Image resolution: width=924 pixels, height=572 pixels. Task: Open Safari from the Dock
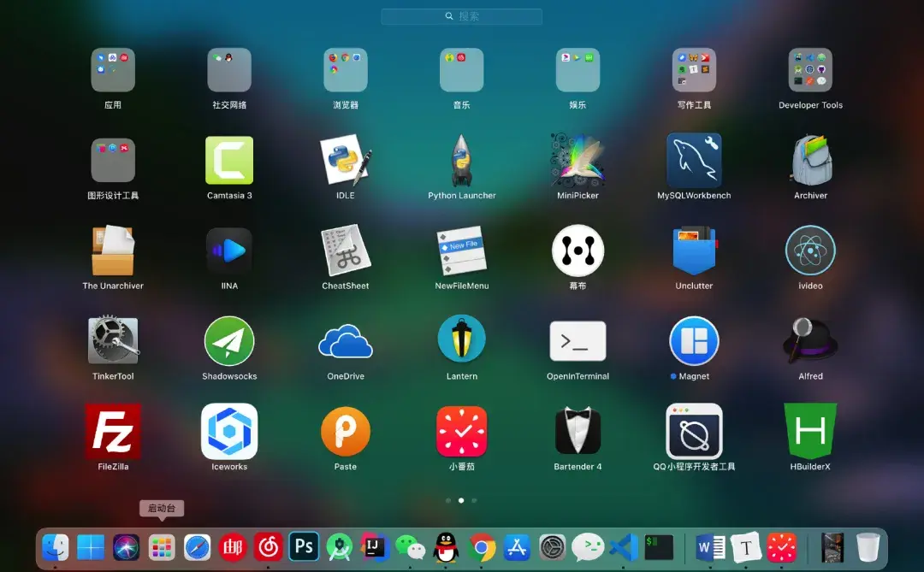coord(197,547)
